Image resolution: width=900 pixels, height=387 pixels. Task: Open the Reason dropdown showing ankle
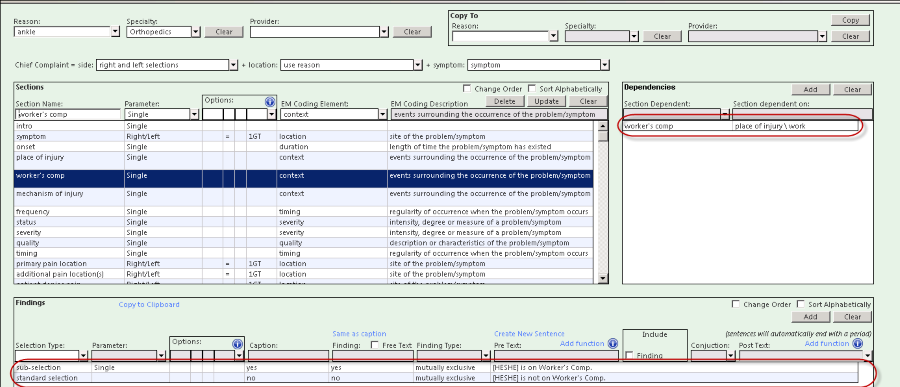pyautogui.click(x=115, y=32)
